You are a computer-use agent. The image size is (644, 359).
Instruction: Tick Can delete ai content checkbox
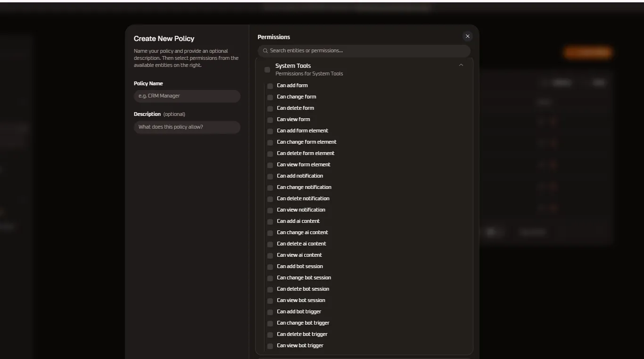coord(270,245)
